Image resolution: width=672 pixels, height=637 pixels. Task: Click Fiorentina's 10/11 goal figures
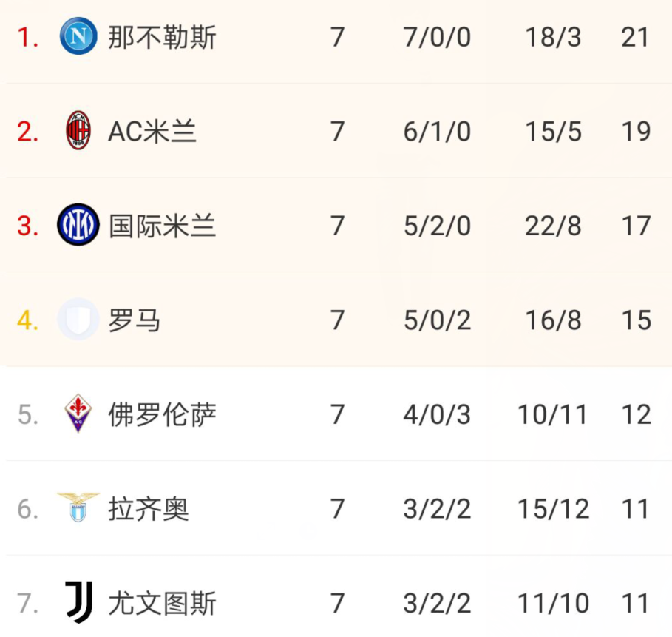[x=553, y=415]
